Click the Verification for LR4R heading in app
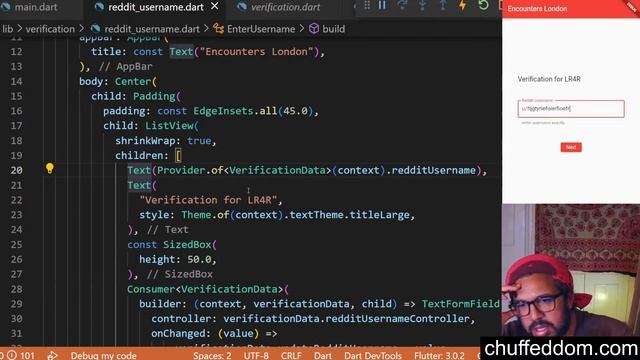The width and height of the screenshot is (640, 360). [549, 79]
